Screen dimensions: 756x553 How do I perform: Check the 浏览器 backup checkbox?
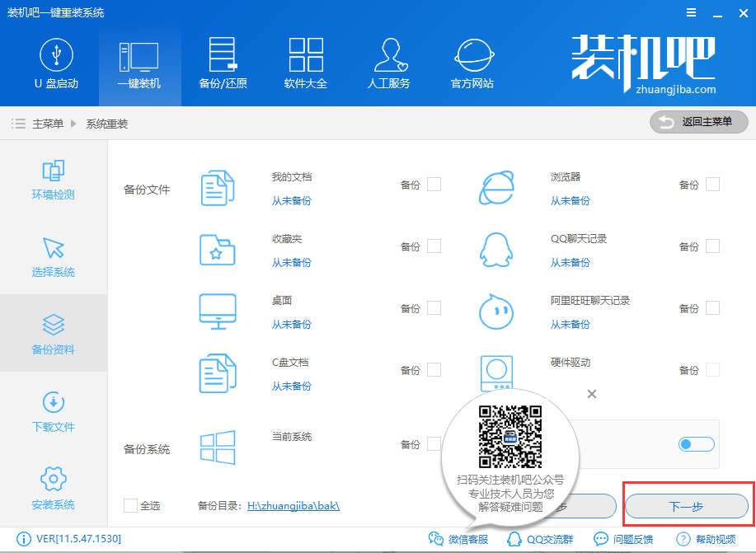point(712,184)
